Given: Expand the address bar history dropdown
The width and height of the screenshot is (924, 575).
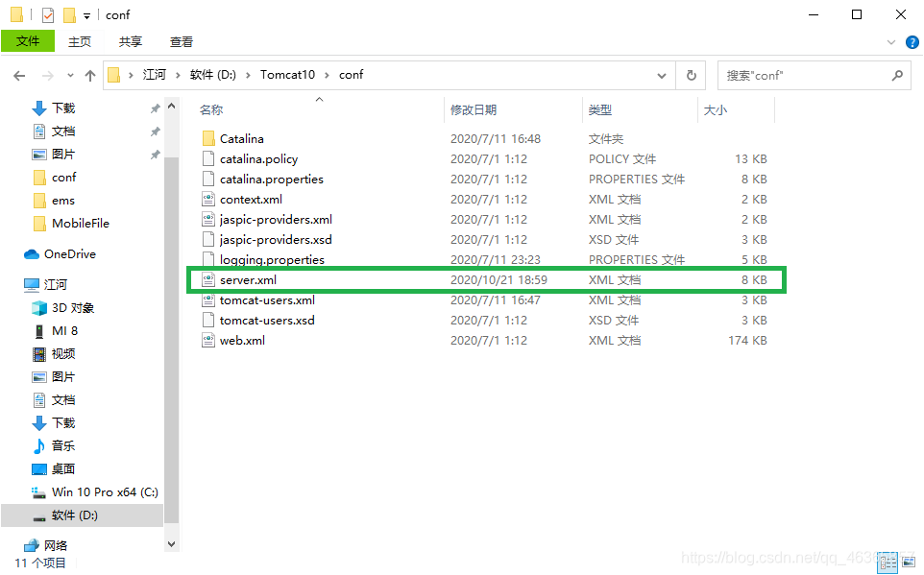Looking at the screenshot, I should coord(662,76).
